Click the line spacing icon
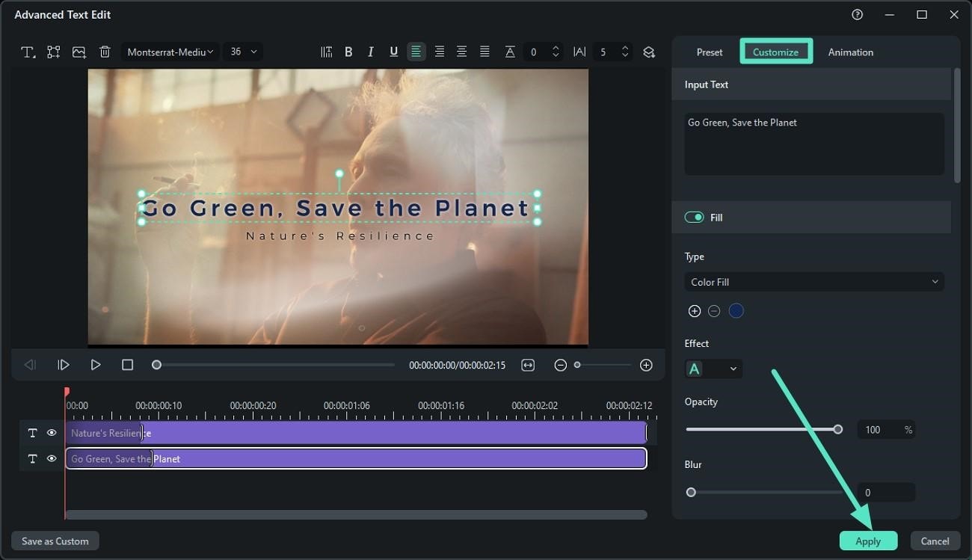Image resolution: width=972 pixels, height=560 pixels. [x=510, y=52]
